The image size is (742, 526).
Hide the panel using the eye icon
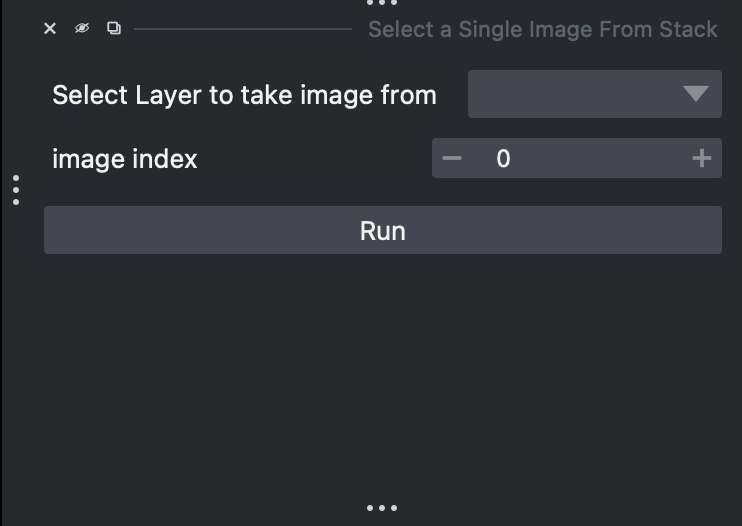coord(82,29)
